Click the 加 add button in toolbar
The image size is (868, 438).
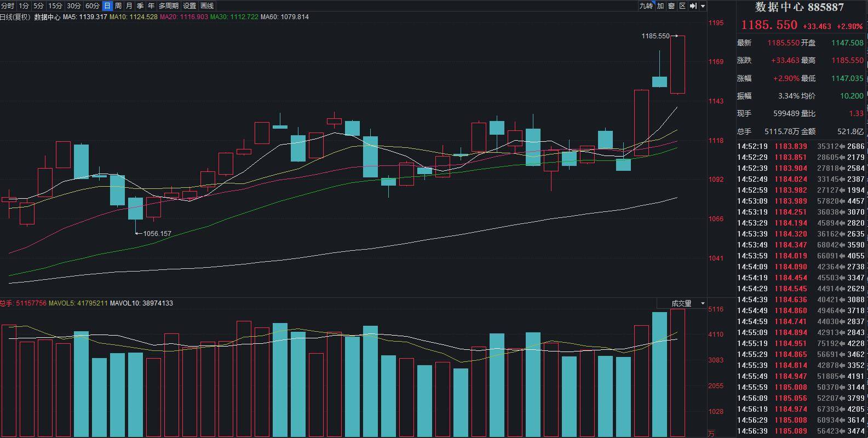click(x=660, y=5)
